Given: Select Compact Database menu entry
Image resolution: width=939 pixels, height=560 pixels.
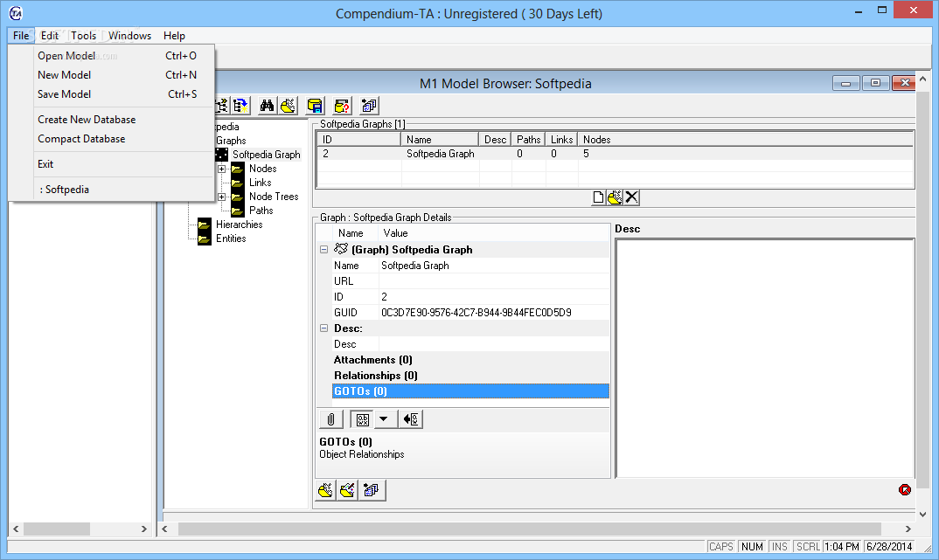Looking at the screenshot, I should coord(112,139).
